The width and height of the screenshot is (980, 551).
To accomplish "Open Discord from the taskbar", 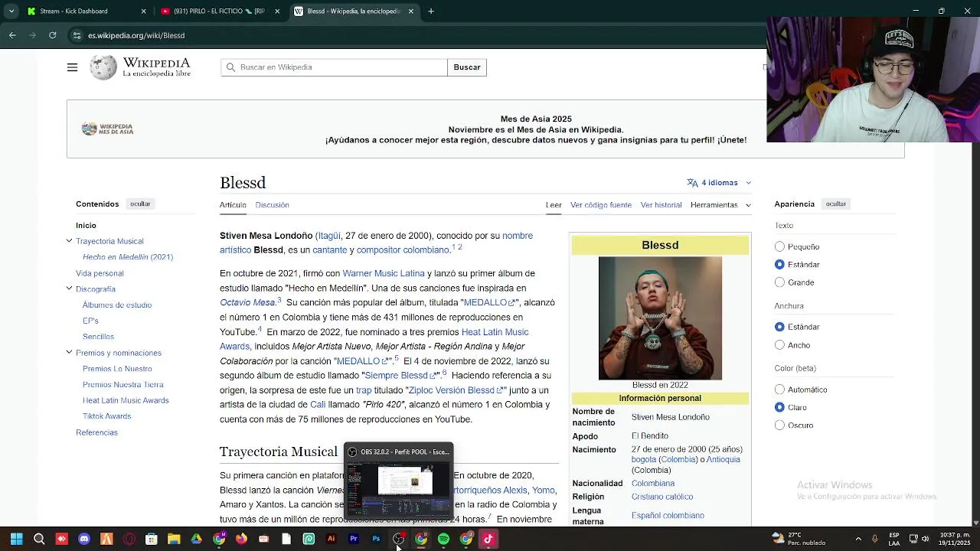I will coord(84,539).
